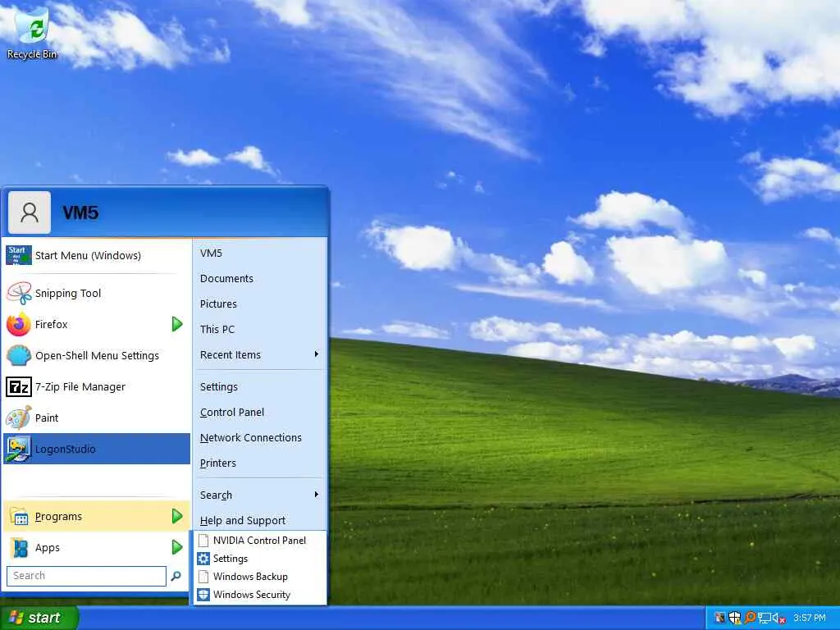840x630 pixels.
Task: Open This PC
Action: coord(217,330)
